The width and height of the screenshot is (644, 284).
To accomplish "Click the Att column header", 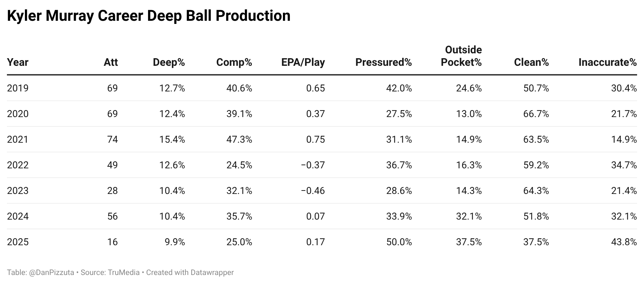I will click(x=111, y=62).
